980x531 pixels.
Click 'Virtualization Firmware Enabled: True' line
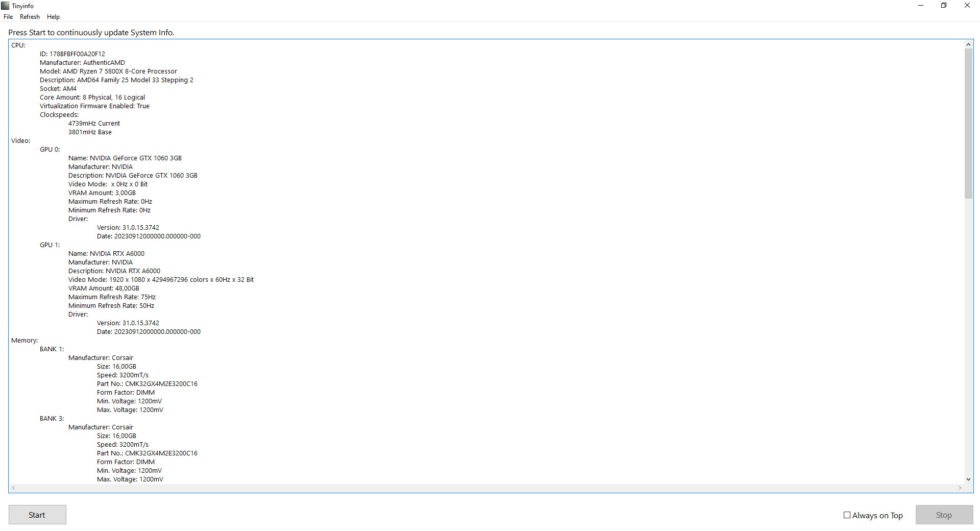pos(94,106)
